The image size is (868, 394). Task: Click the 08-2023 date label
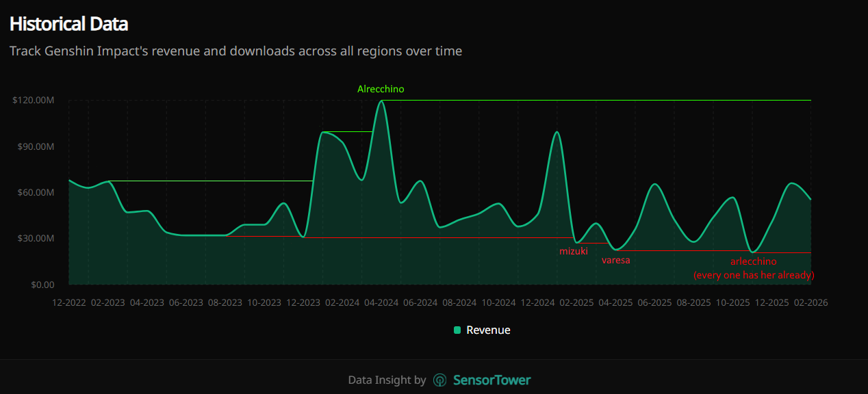click(225, 302)
